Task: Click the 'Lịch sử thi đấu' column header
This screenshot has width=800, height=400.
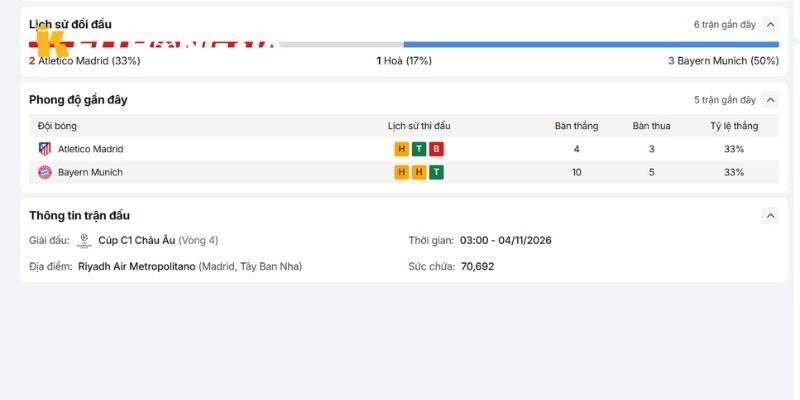Action: [419, 126]
